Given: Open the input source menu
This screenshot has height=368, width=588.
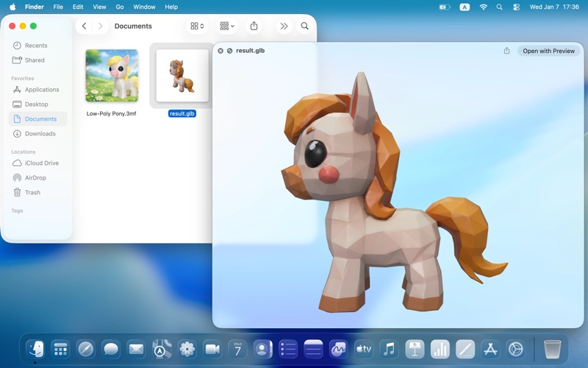Looking at the screenshot, I should tap(465, 7).
